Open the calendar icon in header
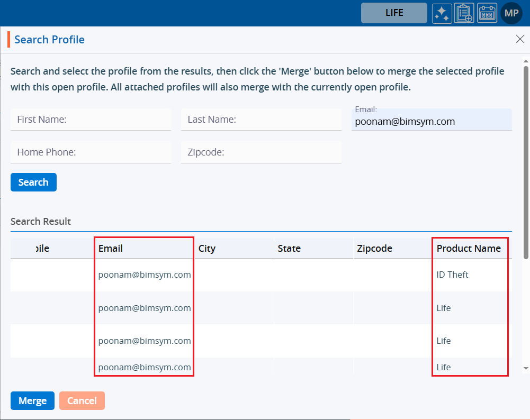Screen dimensions: 530x420 tap(487, 13)
